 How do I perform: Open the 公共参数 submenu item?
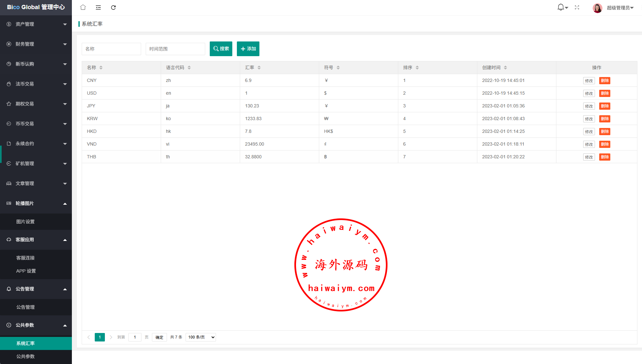(x=25, y=356)
